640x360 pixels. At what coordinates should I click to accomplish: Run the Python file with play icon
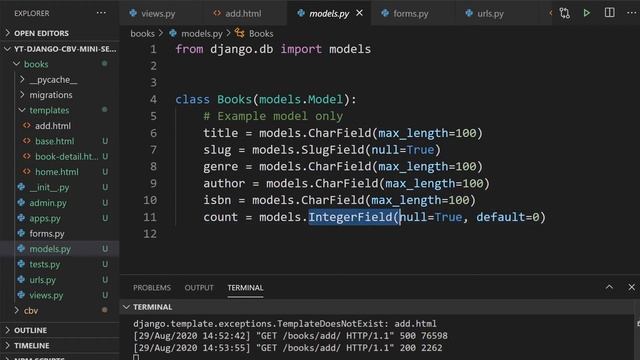tap(587, 13)
